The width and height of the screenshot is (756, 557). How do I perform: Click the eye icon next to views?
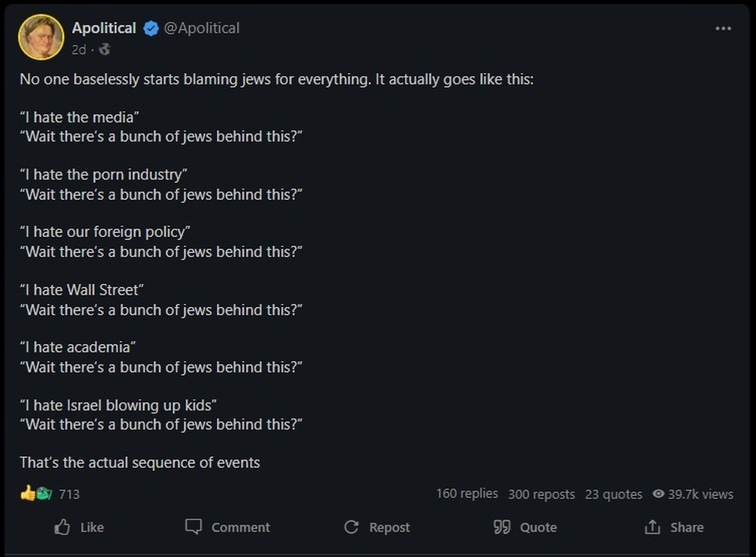coord(659,494)
